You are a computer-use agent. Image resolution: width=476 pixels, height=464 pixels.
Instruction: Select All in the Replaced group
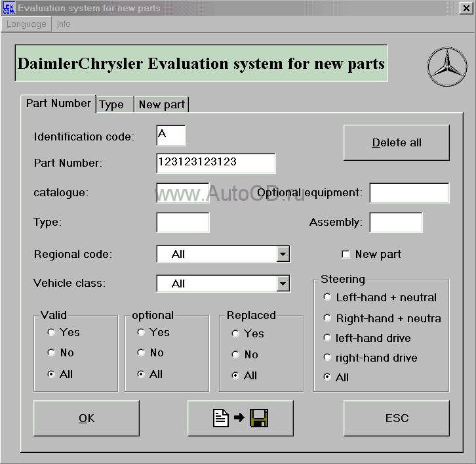[235, 375]
